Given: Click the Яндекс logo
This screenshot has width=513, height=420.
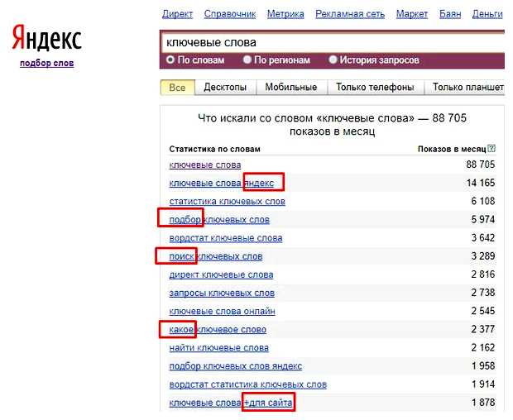Looking at the screenshot, I should (47, 37).
